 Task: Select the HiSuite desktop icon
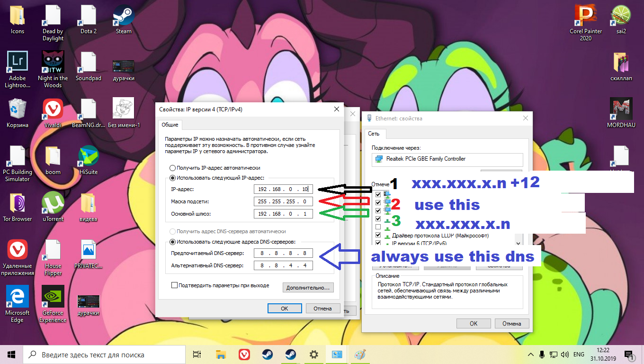coord(89,160)
